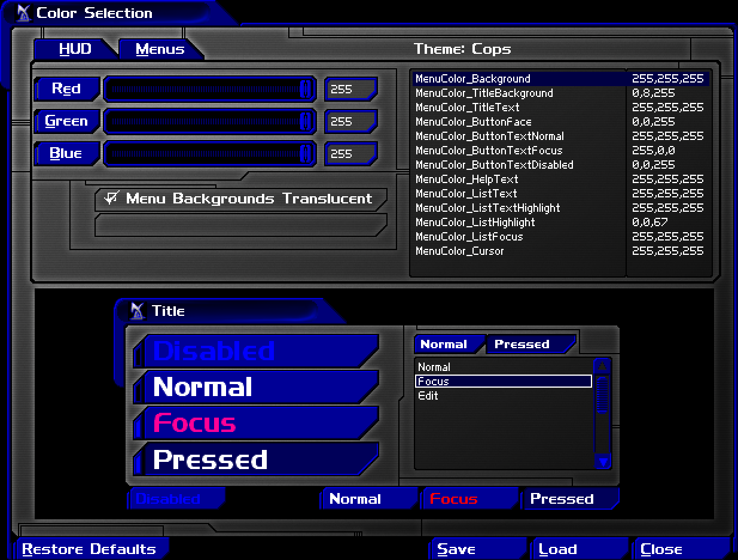This screenshot has width=738, height=560.
Task: Click the Blue label button
Action: point(66,153)
